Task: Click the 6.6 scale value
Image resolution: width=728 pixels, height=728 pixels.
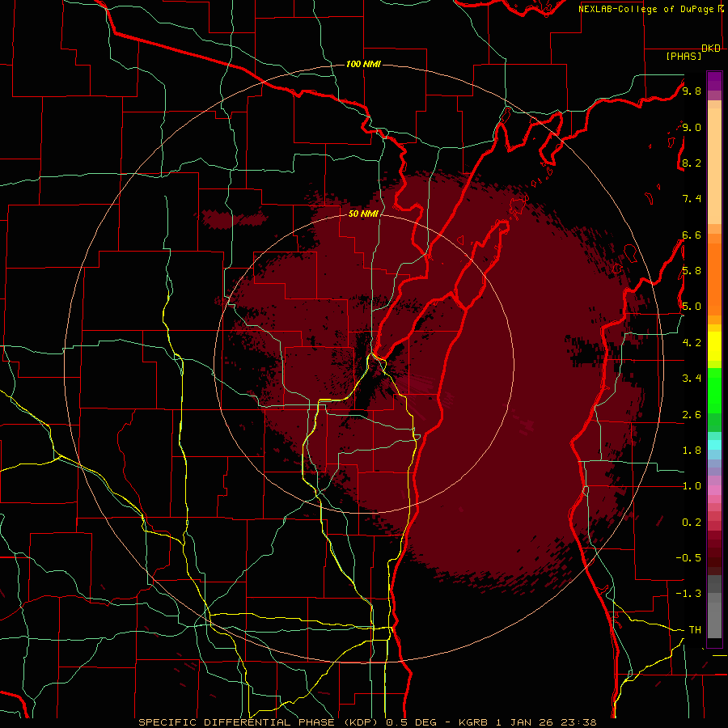Action: [692, 235]
